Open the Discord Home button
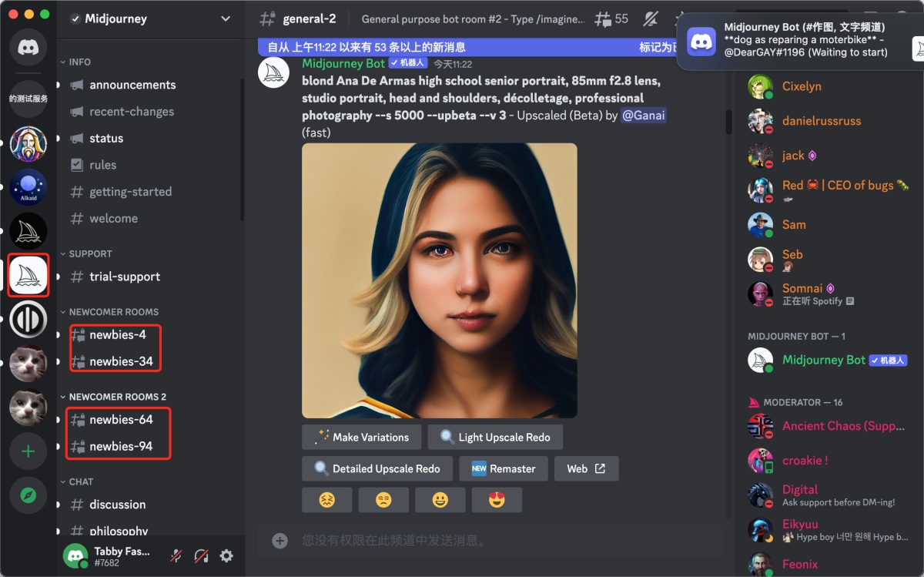The width and height of the screenshot is (924, 577). point(28,49)
